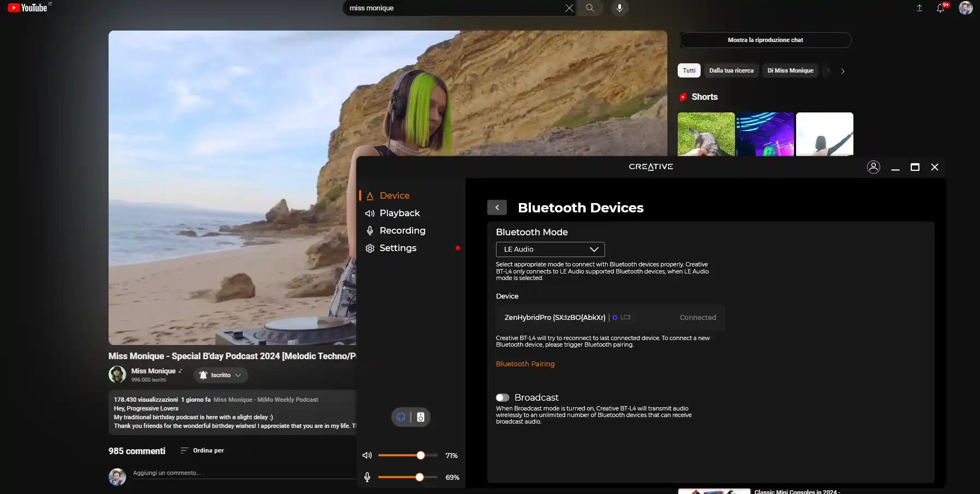Open the second Shorts thumbnail with neon lights
Screen dimensions: 980x494
click(765, 134)
